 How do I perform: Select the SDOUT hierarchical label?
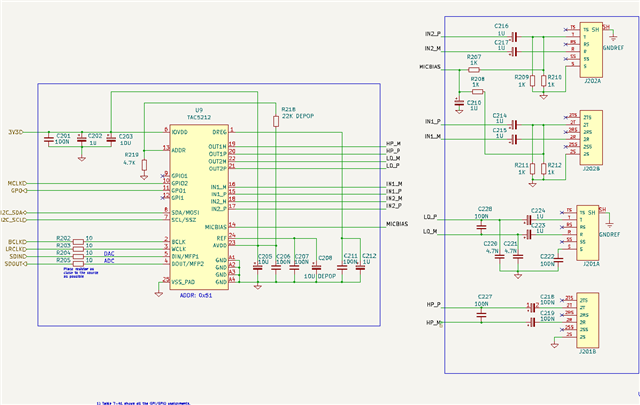point(16,264)
